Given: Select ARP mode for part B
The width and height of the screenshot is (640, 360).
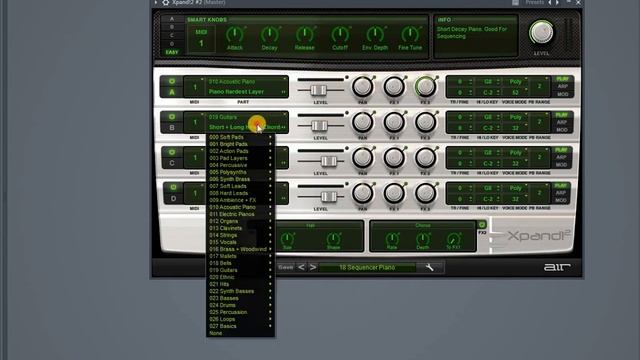Looking at the screenshot, I should (x=562, y=122).
